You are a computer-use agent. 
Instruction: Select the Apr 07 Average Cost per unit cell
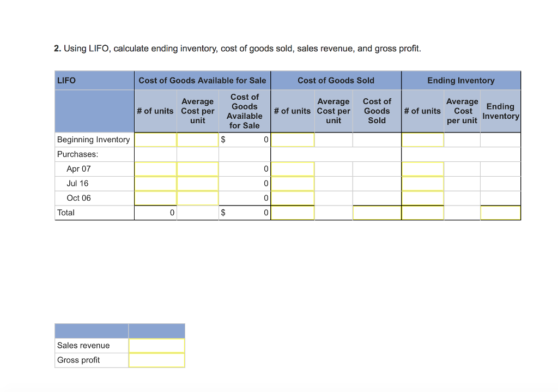pos(197,168)
